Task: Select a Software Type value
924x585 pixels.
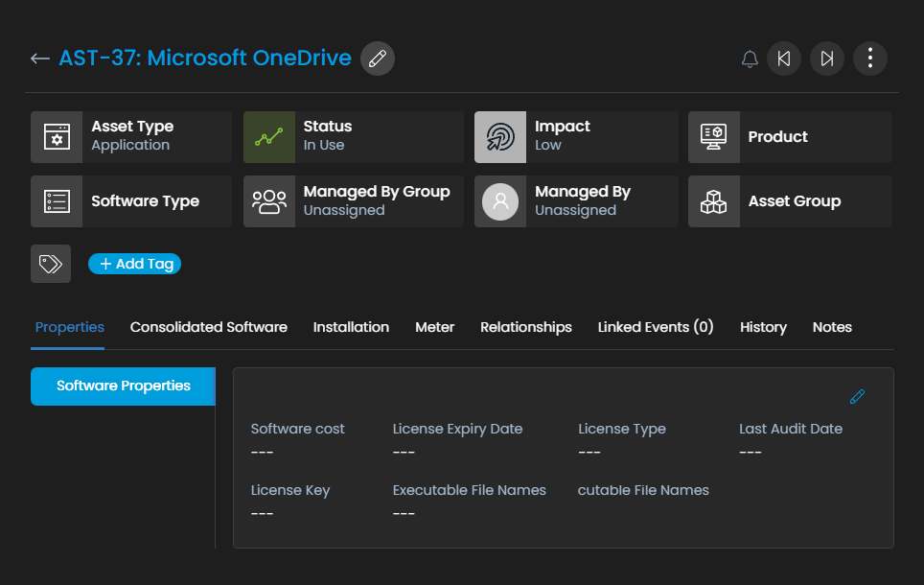Action: click(x=131, y=201)
